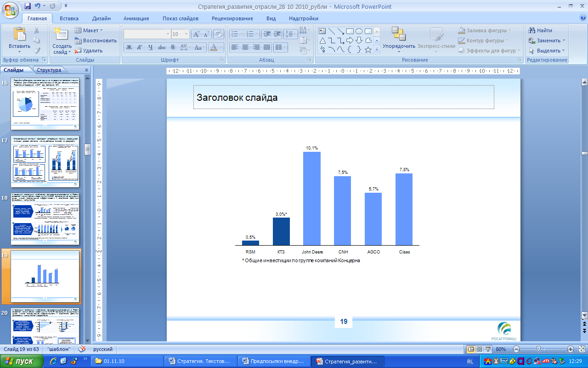This screenshot has height=368, width=588.
Task: Select slide 18 thumbnail
Action: (x=45, y=219)
